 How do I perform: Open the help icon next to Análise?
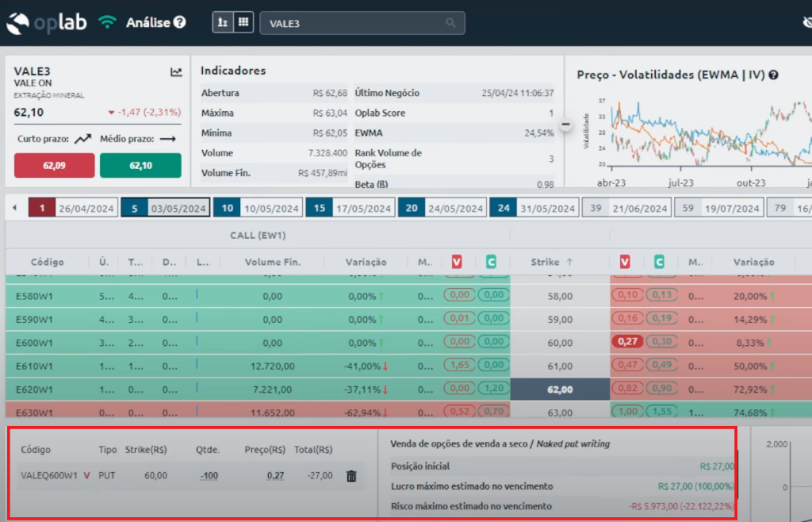point(180,22)
